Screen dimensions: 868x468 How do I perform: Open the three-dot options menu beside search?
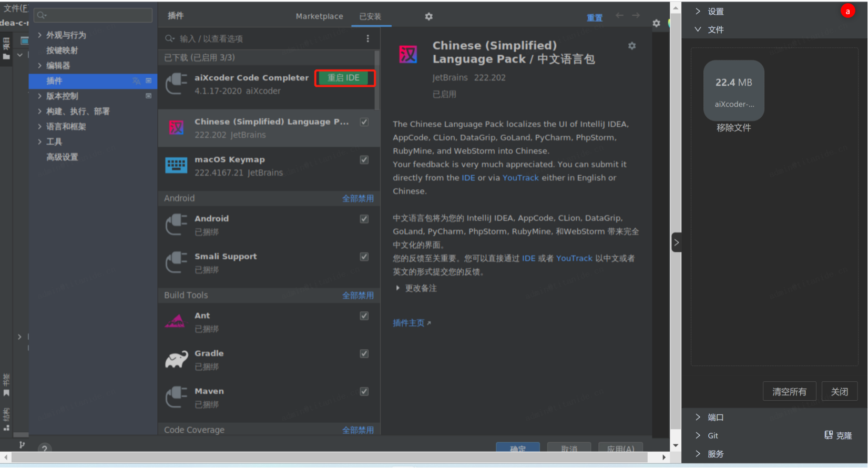pos(367,38)
